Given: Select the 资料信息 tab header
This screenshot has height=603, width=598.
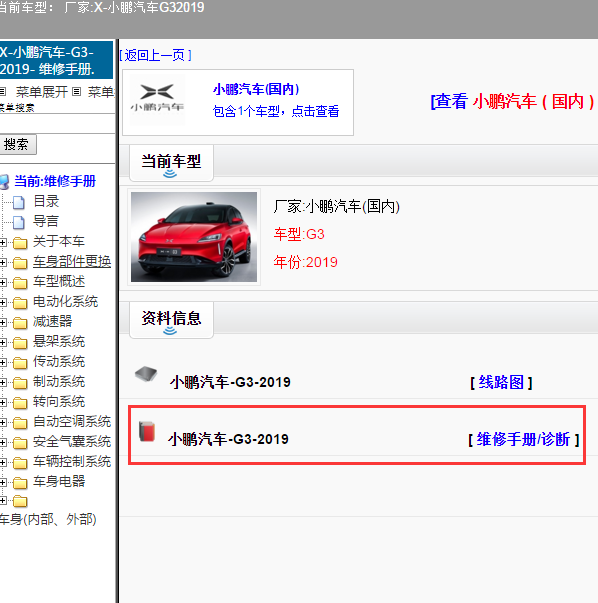Looking at the screenshot, I should [x=171, y=320].
